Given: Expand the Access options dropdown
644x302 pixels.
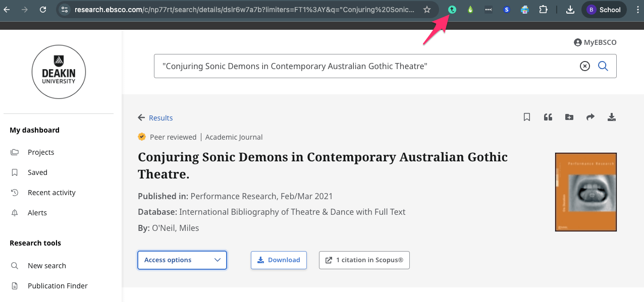Looking at the screenshot, I should 182,260.
